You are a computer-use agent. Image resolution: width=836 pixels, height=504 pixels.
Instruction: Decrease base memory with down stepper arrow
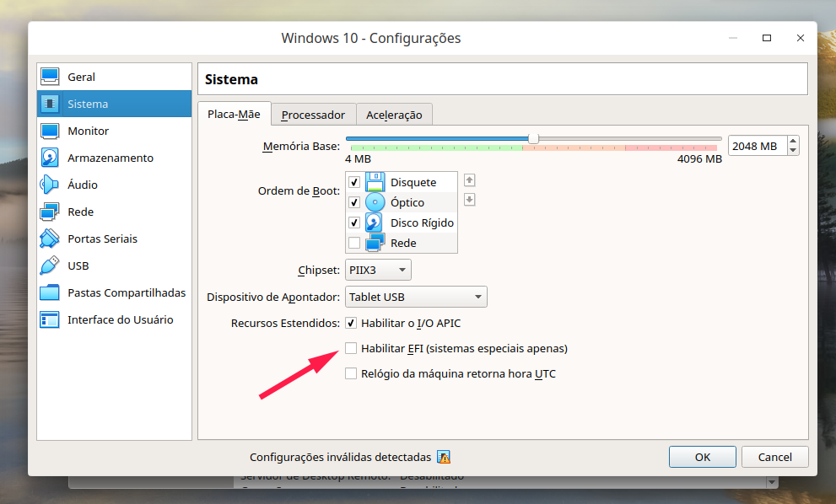tap(793, 151)
